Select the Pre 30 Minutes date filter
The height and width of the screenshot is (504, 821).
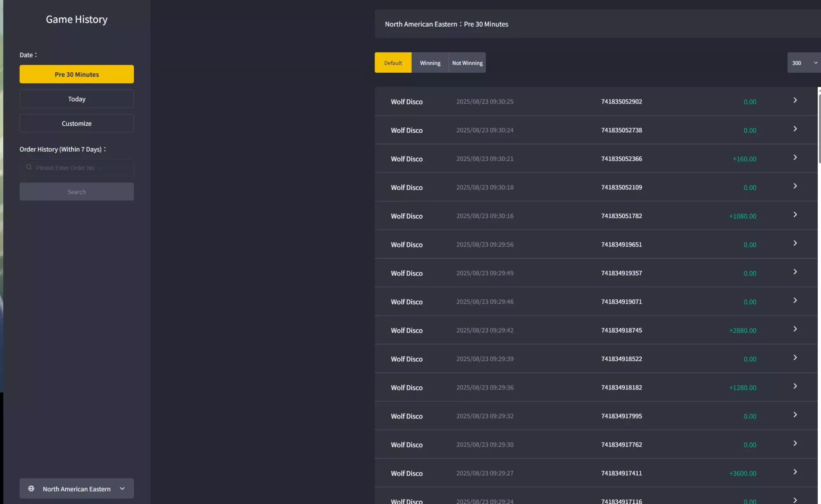tap(77, 74)
